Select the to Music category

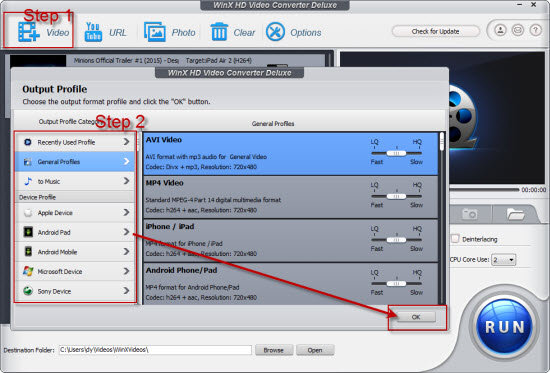pyautogui.click(x=75, y=181)
